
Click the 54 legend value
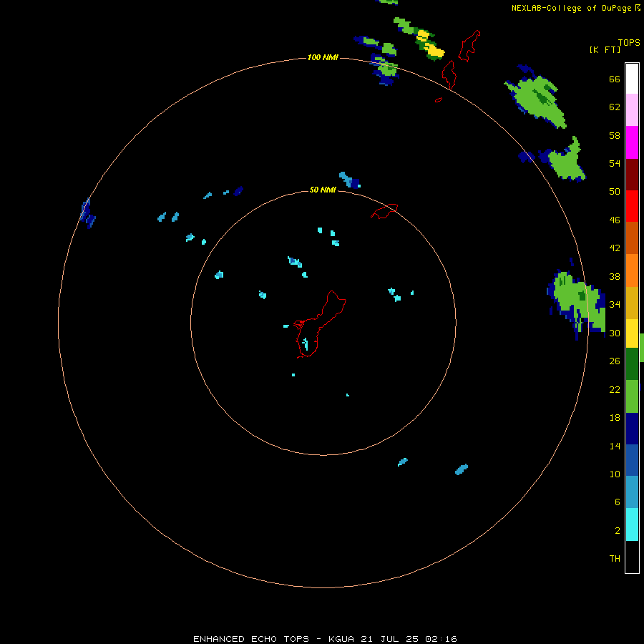coord(615,163)
